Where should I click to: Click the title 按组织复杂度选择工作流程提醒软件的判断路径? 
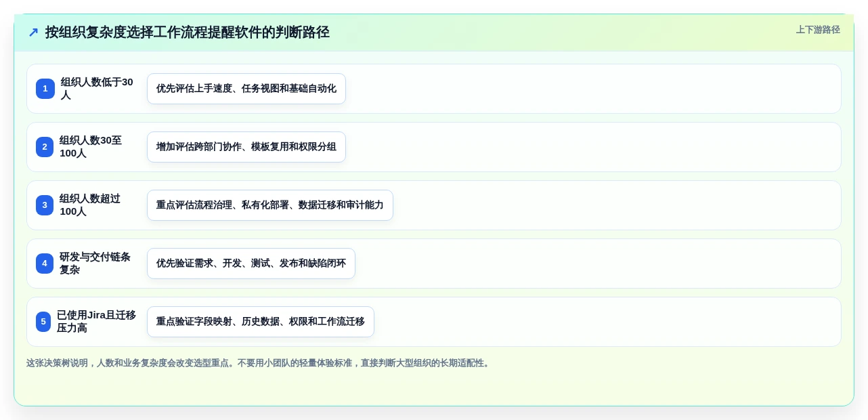188,33
